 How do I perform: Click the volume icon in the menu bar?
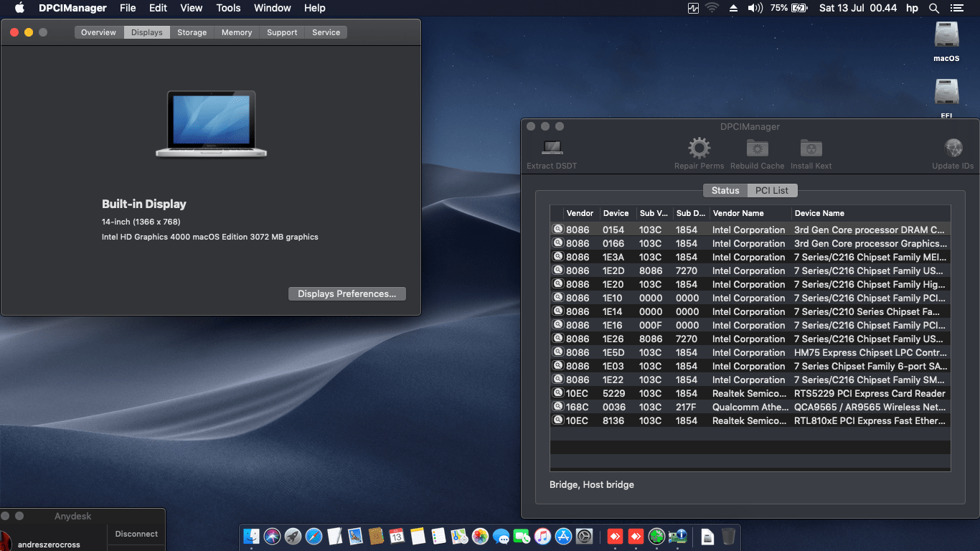[755, 8]
